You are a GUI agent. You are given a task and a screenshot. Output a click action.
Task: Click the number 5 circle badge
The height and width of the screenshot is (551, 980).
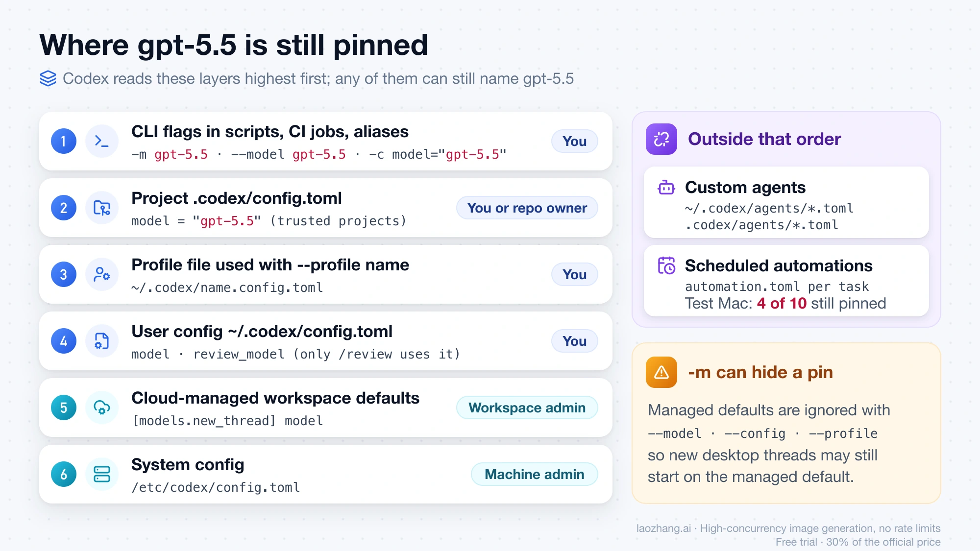tap(64, 407)
